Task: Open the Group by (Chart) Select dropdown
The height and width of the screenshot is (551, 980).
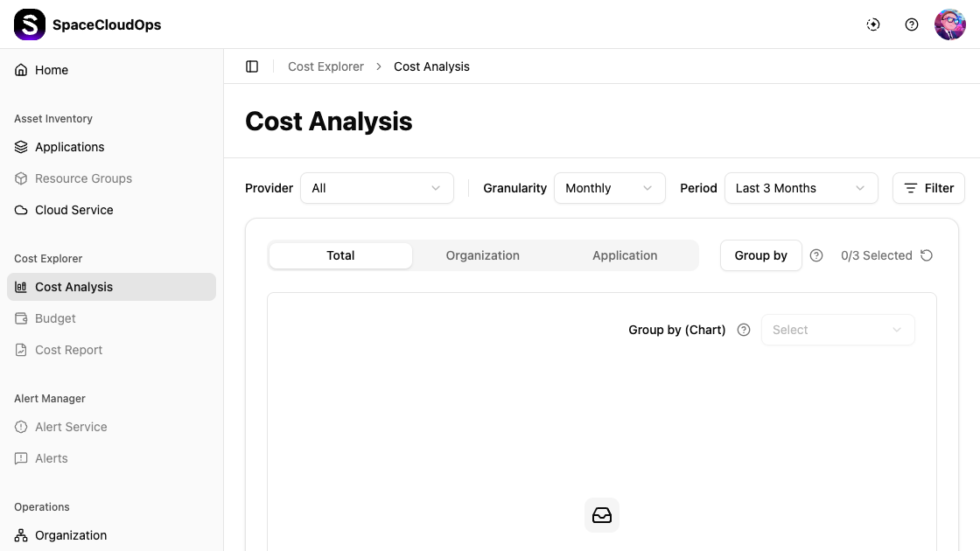Action: (x=837, y=330)
